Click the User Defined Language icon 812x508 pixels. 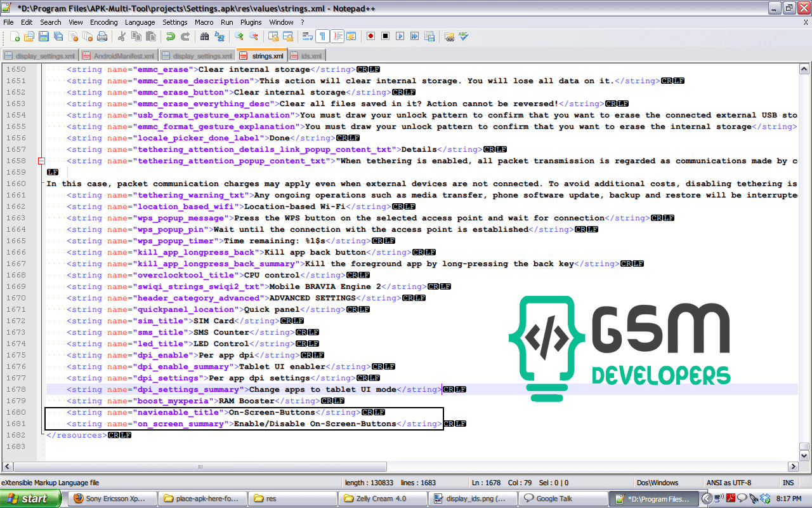point(351,36)
